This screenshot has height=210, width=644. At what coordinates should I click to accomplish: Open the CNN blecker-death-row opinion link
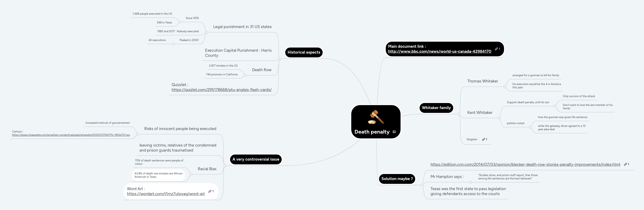pyautogui.click(x=525, y=164)
